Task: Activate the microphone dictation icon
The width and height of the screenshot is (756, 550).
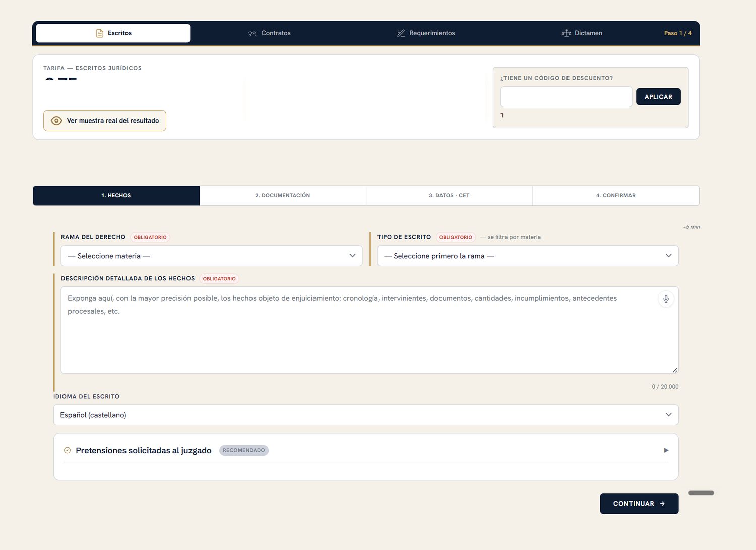Action: click(x=666, y=299)
